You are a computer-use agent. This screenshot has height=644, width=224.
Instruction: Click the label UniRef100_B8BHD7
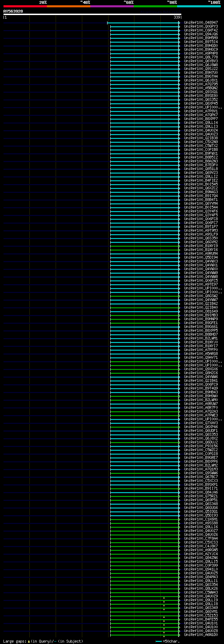(201, 334)
